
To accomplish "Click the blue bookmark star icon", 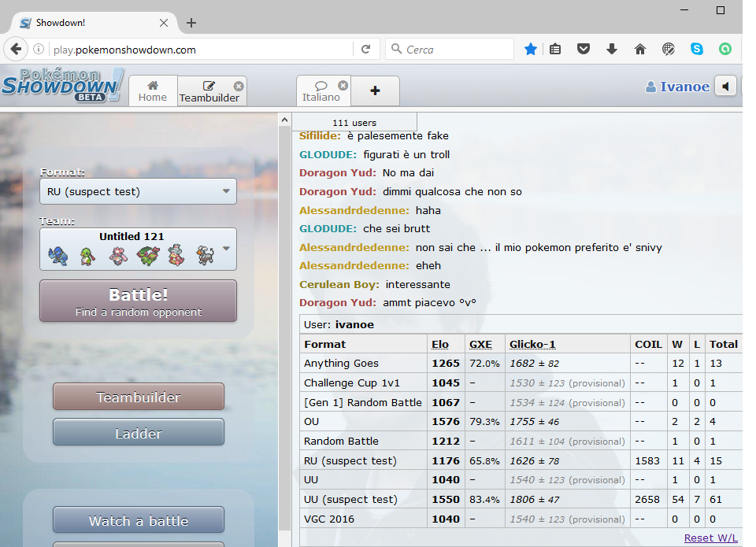I will [x=530, y=49].
